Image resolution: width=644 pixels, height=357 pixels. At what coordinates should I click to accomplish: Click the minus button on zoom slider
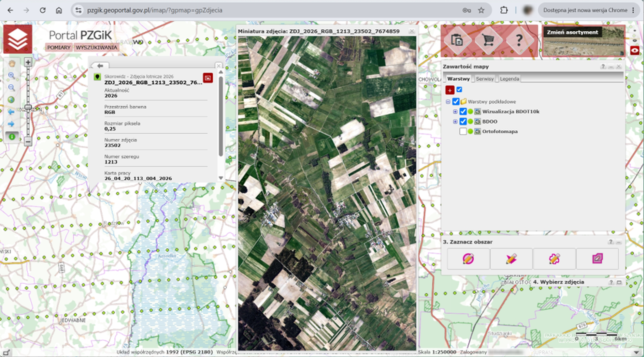28,141
